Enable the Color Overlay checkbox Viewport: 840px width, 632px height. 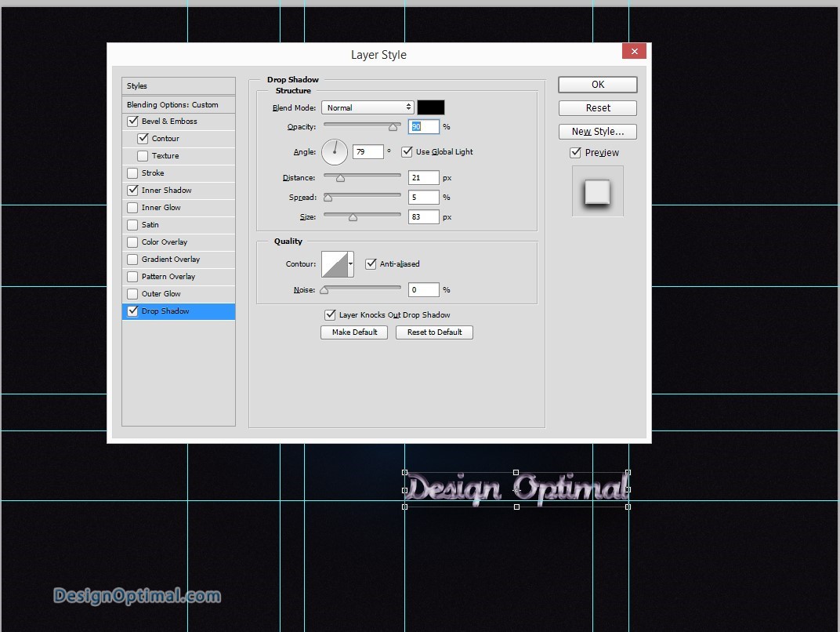click(132, 242)
